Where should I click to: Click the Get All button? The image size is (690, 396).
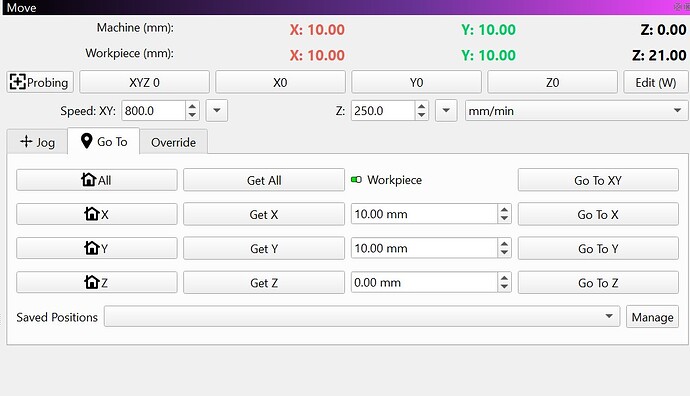pyautogui.click(x=264, y=180)
